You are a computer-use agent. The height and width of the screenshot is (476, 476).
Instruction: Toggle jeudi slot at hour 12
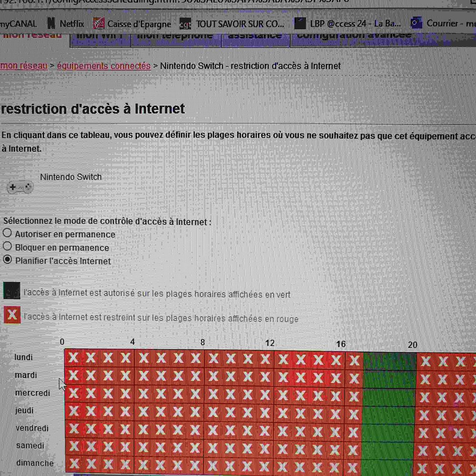coord(283,413)
